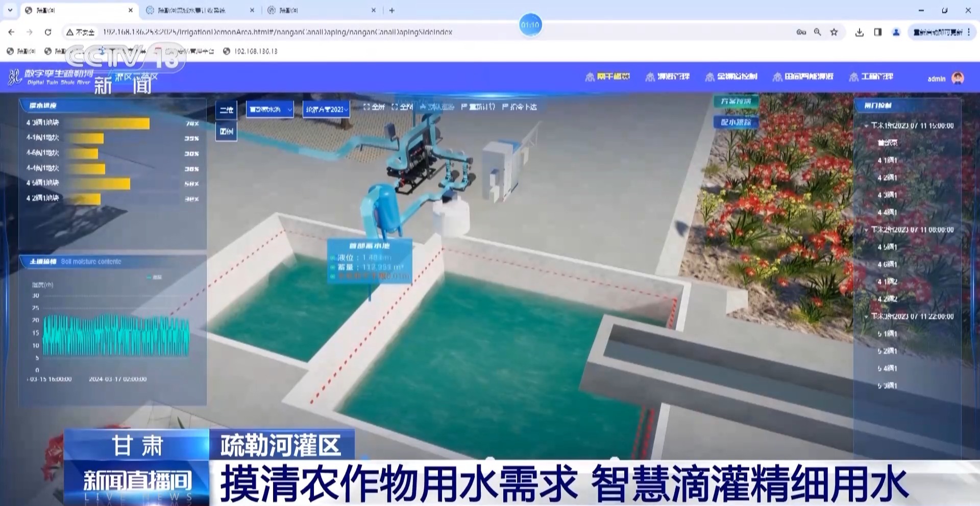Bookmark this page with the star icon
This screenshot has height=506, width=980.
click(834, 32)
